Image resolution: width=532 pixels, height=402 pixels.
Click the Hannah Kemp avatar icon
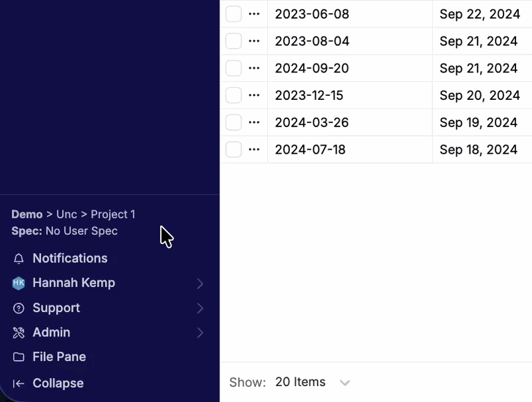coord(19,284)
